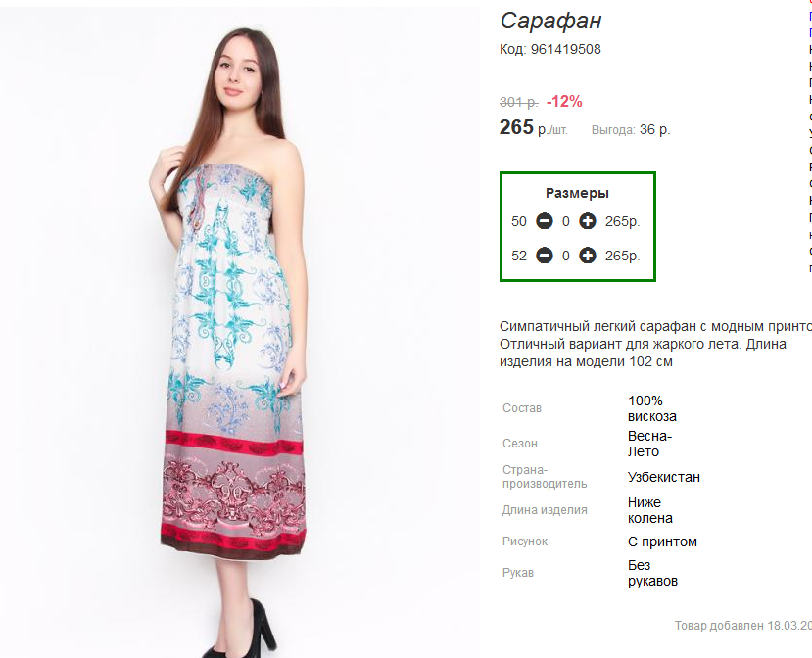The image size is (812, 658).
Task: Click the Узбекистан country value
Action: [663, 477]
